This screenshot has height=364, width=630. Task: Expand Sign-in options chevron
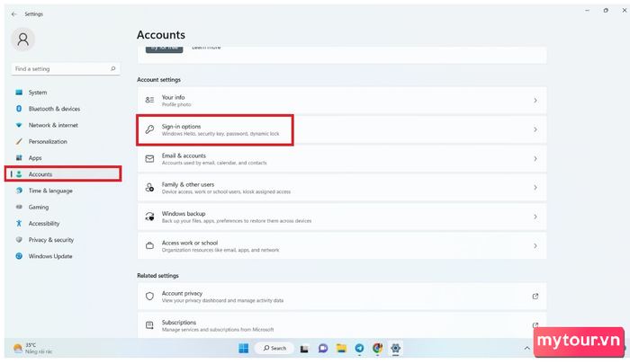535,129
